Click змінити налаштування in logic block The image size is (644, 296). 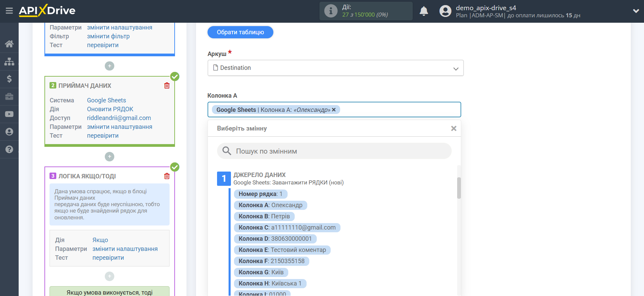pyautogui.click(x=125, y=249)
